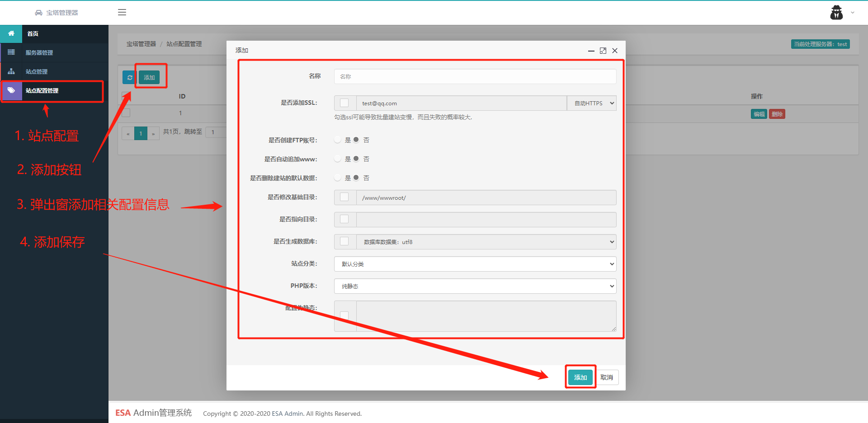Click the 取消 cancel button
The height and width of the screenshot is (423, 868).
click(607, 377)
